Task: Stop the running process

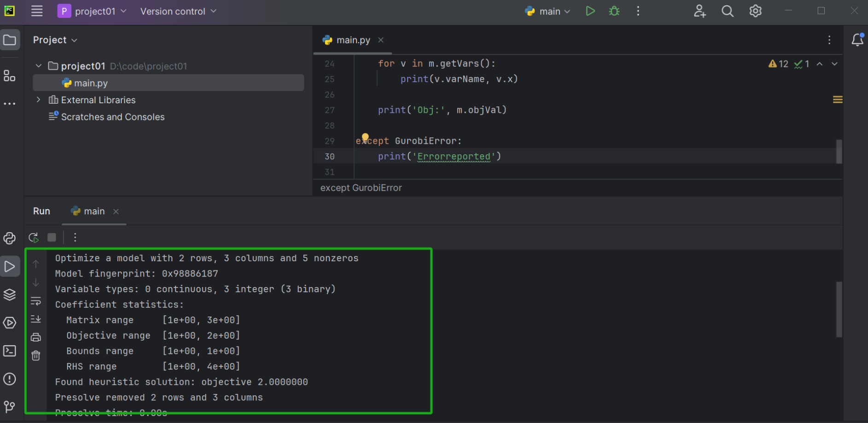Action: click(52, 237)
